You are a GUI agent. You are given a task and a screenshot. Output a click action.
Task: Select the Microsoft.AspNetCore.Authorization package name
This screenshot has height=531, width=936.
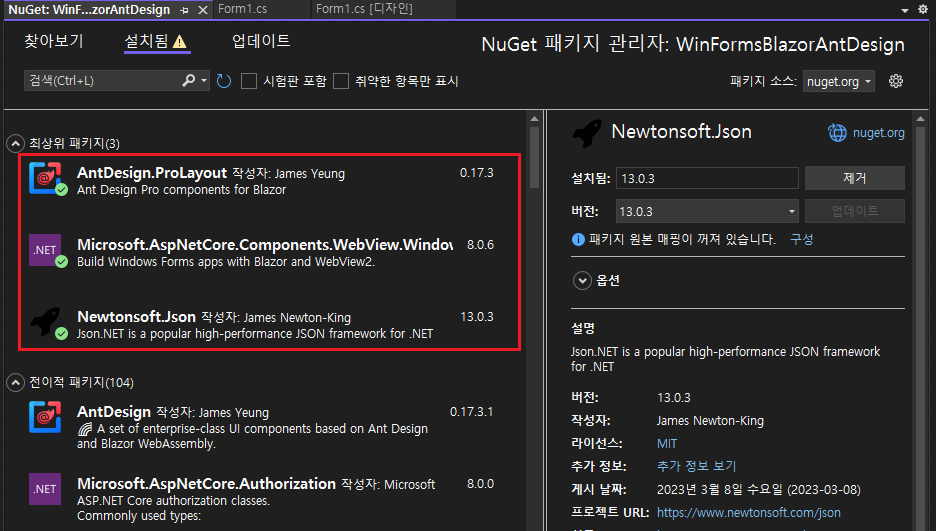point(206,483)
